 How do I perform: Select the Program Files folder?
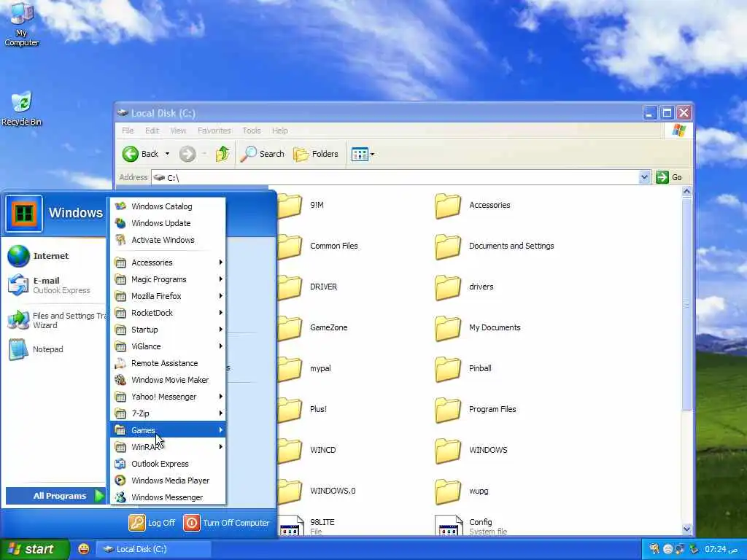(476, 410)
